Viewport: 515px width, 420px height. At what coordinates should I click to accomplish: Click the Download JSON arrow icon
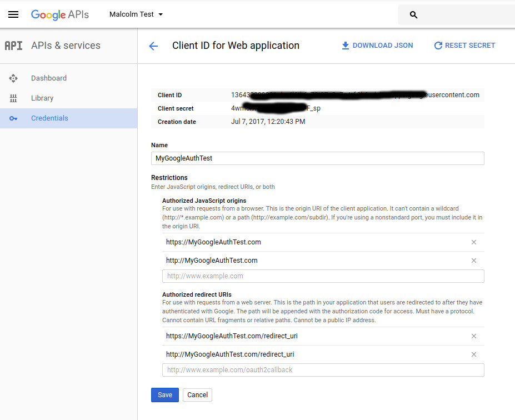click(345, 46)
